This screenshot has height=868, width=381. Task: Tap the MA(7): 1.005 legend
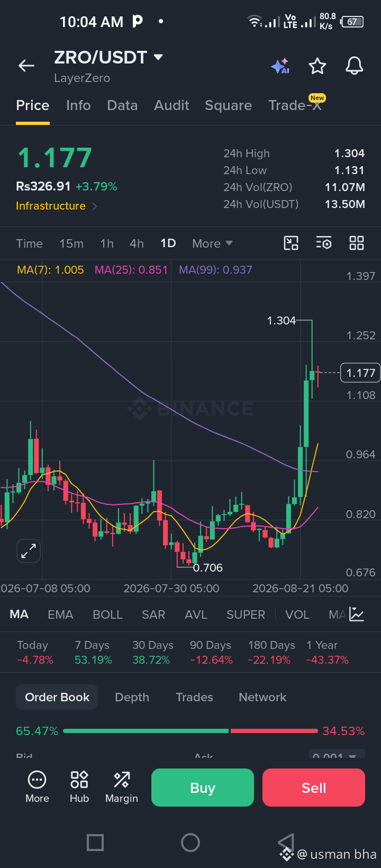tap(50, 270)
